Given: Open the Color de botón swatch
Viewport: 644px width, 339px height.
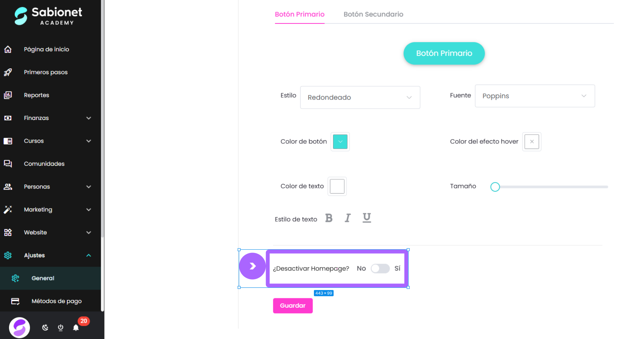Looking at the screenshot, I should click(340, 142).
